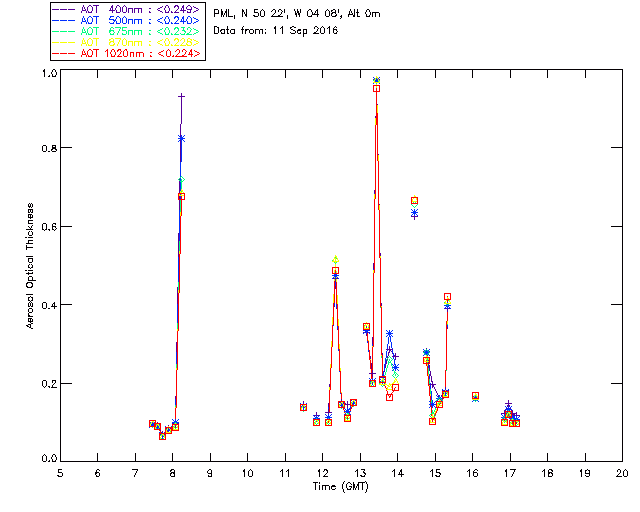Click the isolated red square marker at 16h
The height and width of the screenshot is (512, 640).
475,396
